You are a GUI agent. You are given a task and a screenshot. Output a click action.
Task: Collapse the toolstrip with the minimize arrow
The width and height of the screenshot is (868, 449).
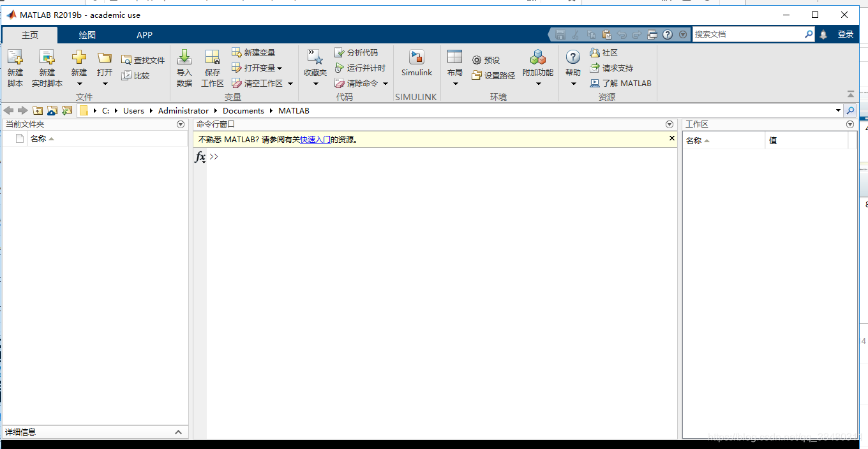coord(850,94)
